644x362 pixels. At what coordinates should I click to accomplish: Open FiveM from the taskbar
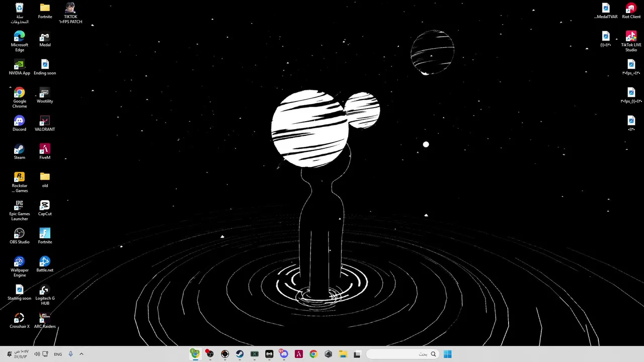tap(298, 354)
